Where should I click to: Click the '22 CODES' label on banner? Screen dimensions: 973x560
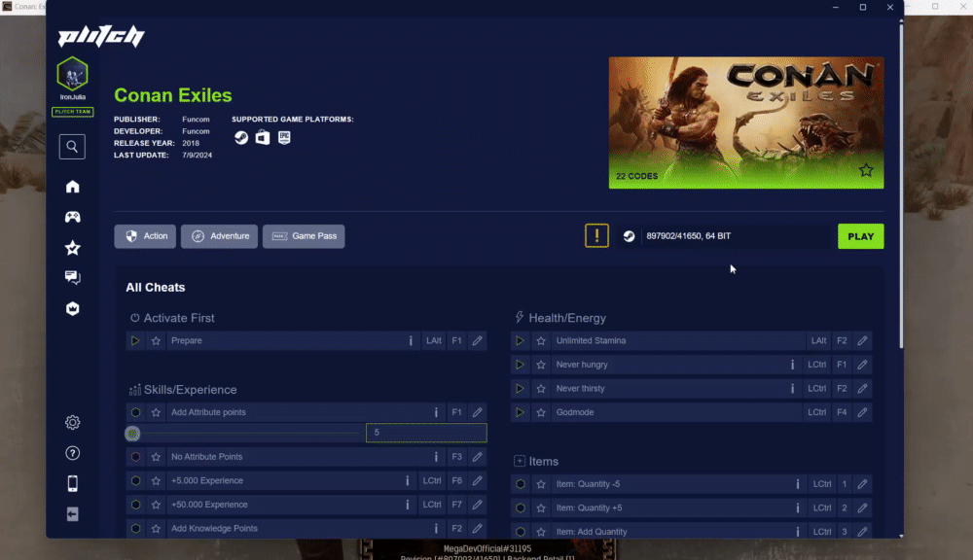(x=636, y=176)
